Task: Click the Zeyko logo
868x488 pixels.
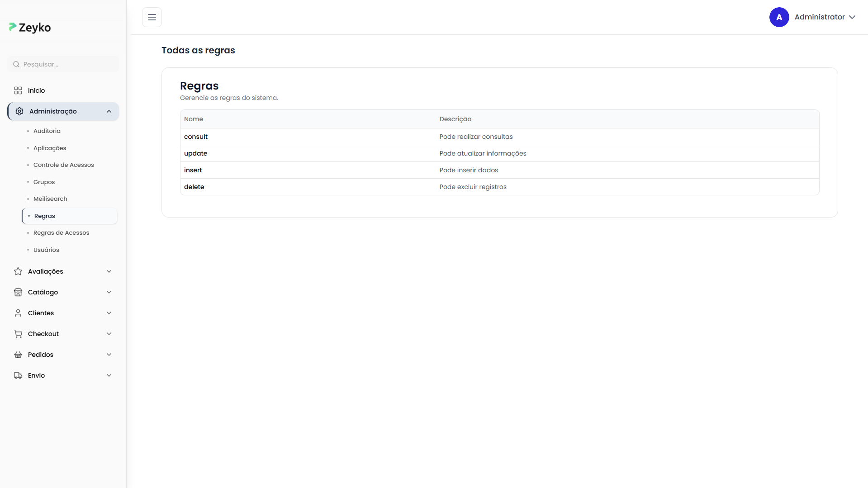Action: (x=30, y=28)
